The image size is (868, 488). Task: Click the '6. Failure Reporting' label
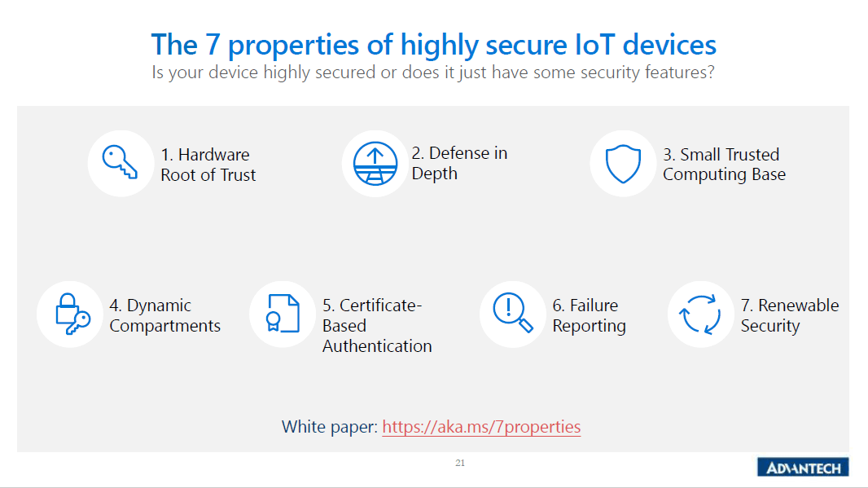coord(589,315)
